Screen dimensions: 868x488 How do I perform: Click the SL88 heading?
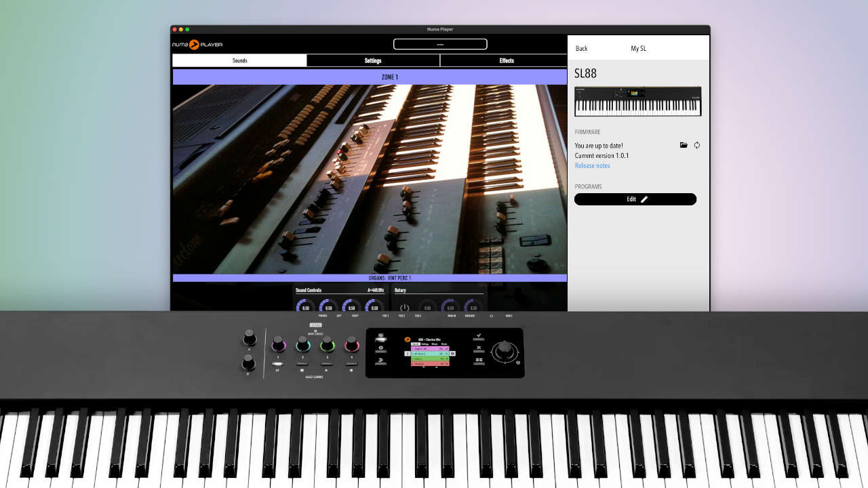[x=585, y=73]
